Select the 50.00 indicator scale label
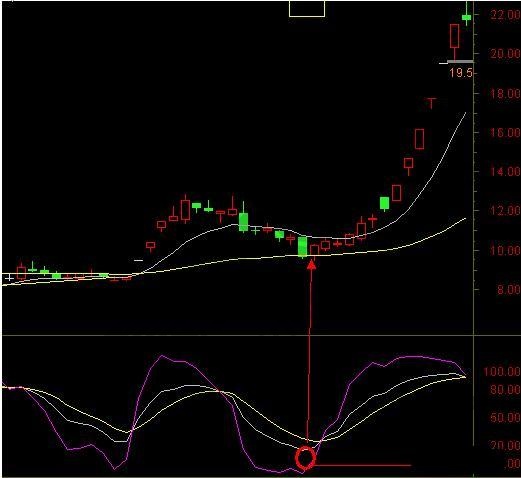This screenshot has height=478, width=521. pyautogui.click(x=505, y=417)
